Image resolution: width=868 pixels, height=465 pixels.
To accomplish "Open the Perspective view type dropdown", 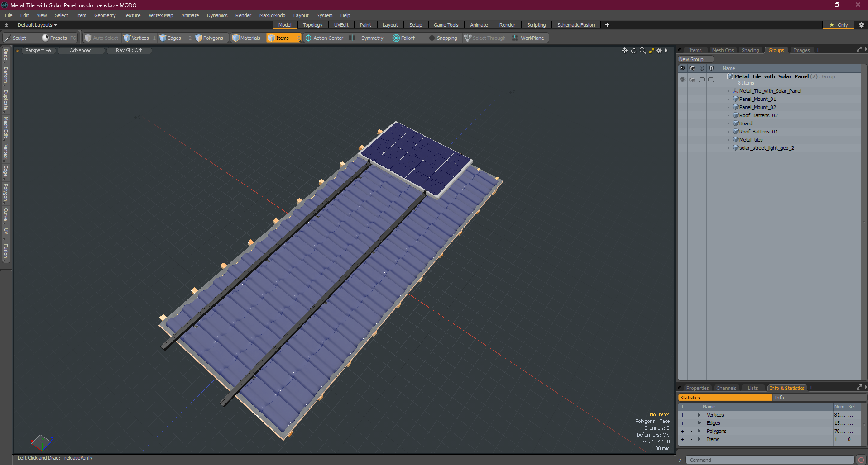I will [38, 51].
